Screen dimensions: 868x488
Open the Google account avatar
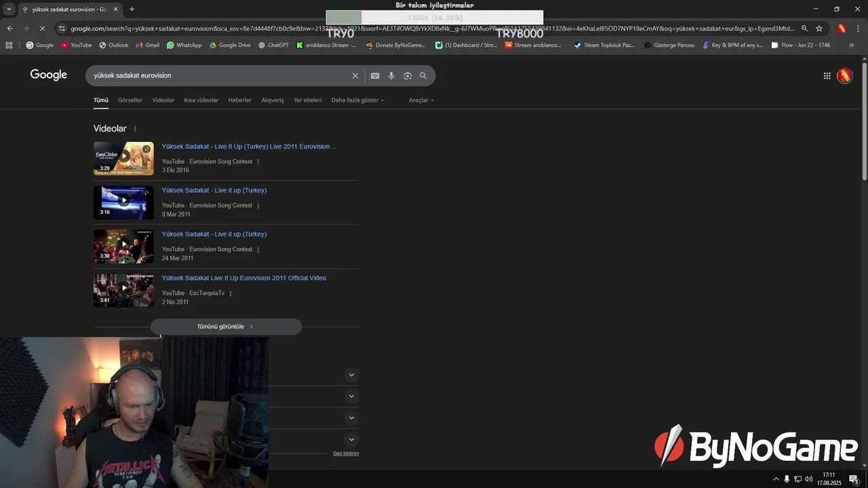click(844, 76)
